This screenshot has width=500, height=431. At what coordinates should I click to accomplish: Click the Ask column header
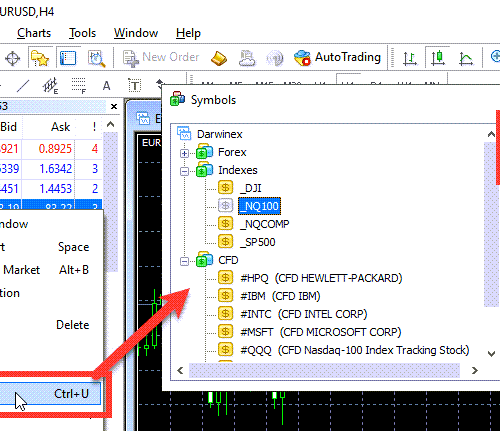click(x=60, y=127)
